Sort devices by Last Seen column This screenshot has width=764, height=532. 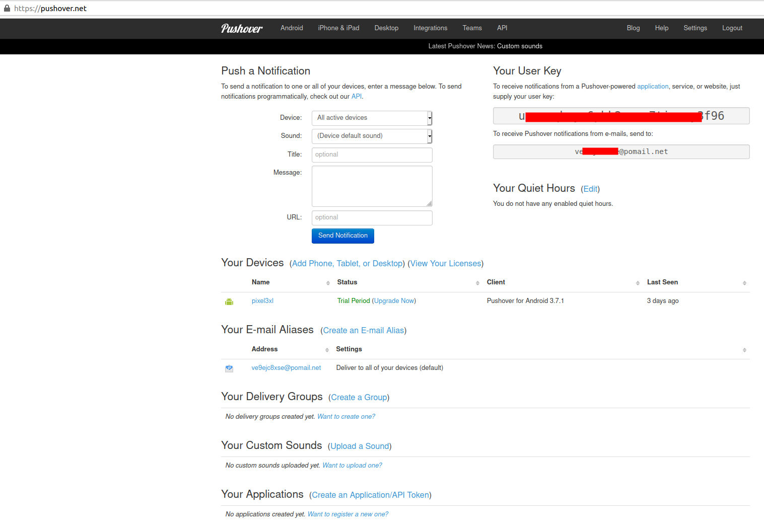tap(744, 283)
